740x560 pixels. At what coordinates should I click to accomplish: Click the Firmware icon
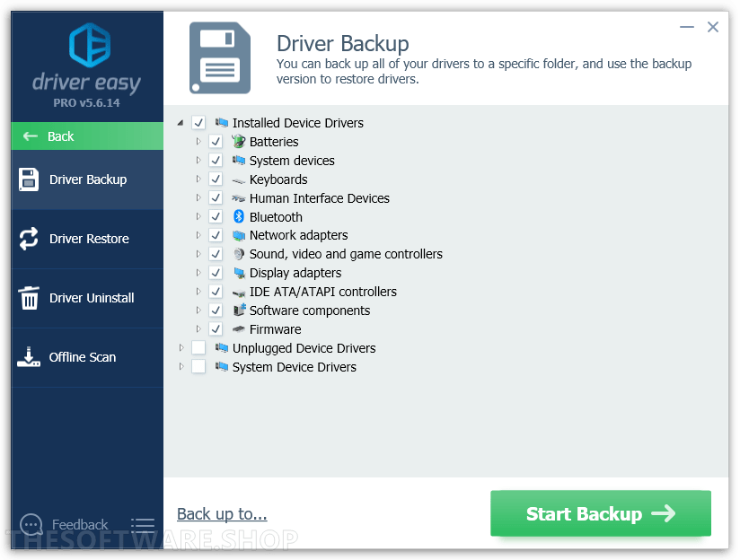(239, 328)
